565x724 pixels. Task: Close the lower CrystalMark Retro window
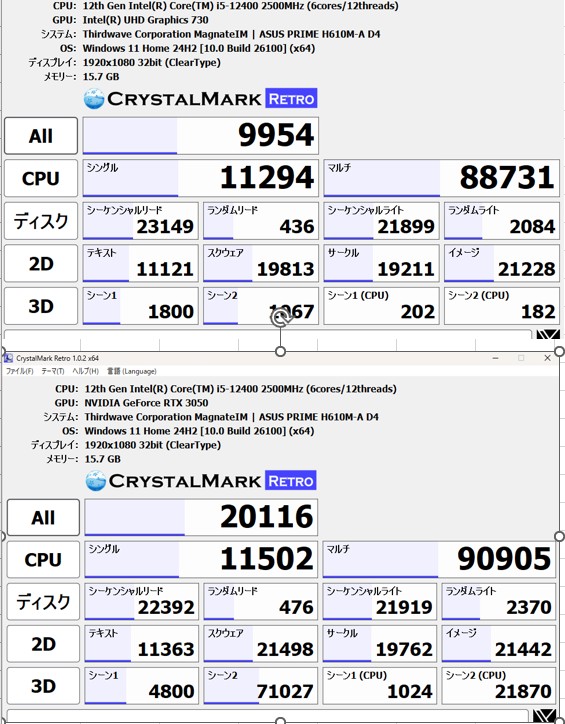547,358
